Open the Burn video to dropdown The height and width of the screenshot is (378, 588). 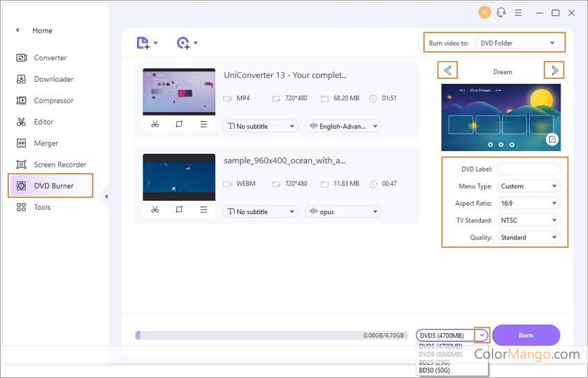(517, 43)
